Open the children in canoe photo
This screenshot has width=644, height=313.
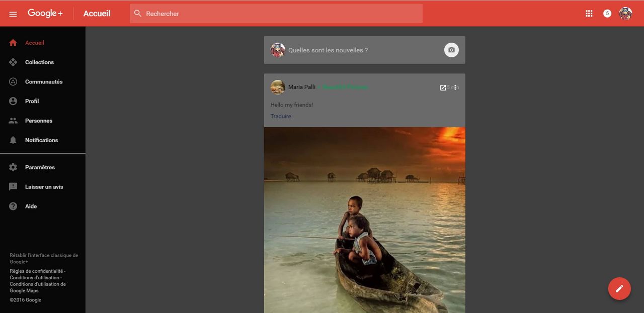[364, 220]
